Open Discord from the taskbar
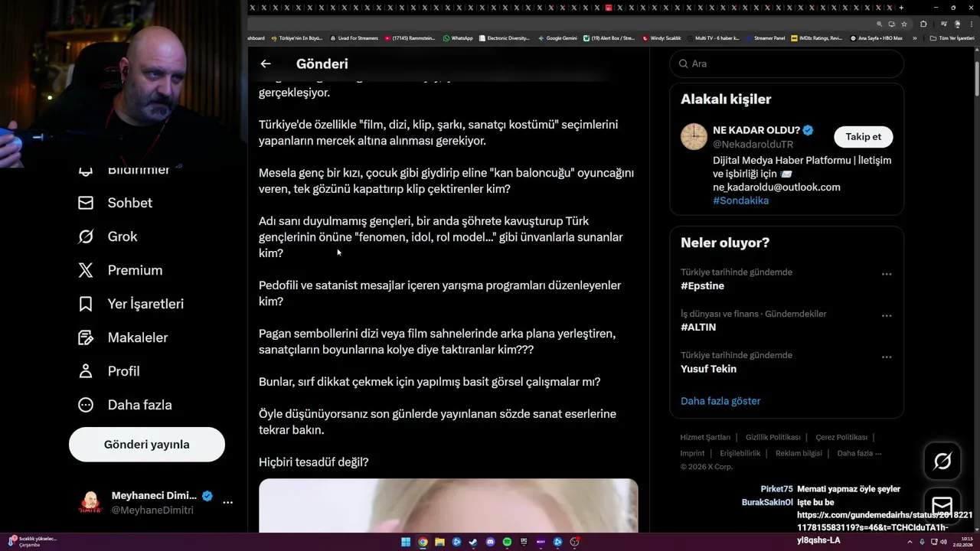 490,542
